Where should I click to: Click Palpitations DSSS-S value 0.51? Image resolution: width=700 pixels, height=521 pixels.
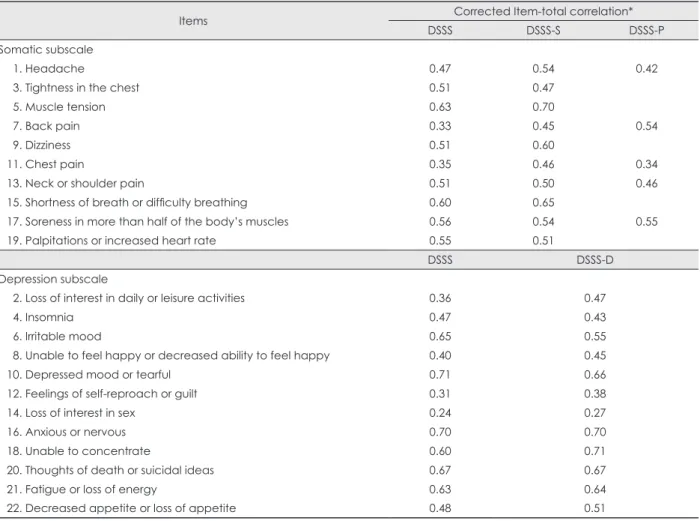[x=542, y=241]
